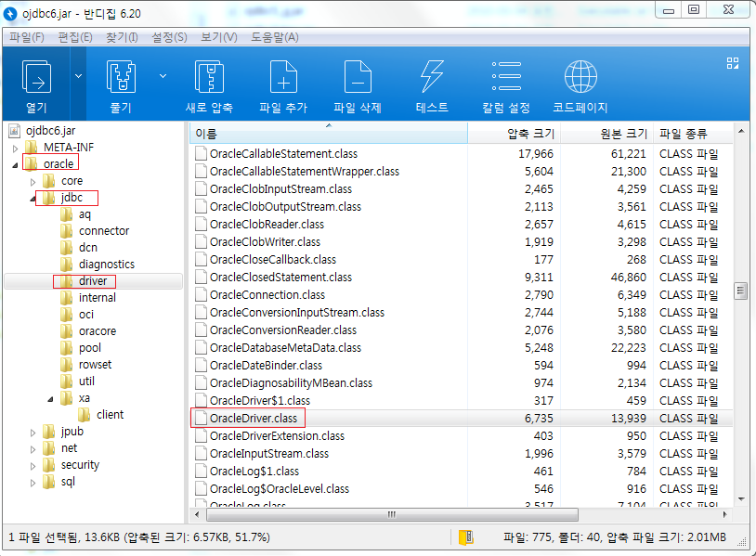Click the 코드페이지 (Codepage) globe icon

(x=580, y=77)
